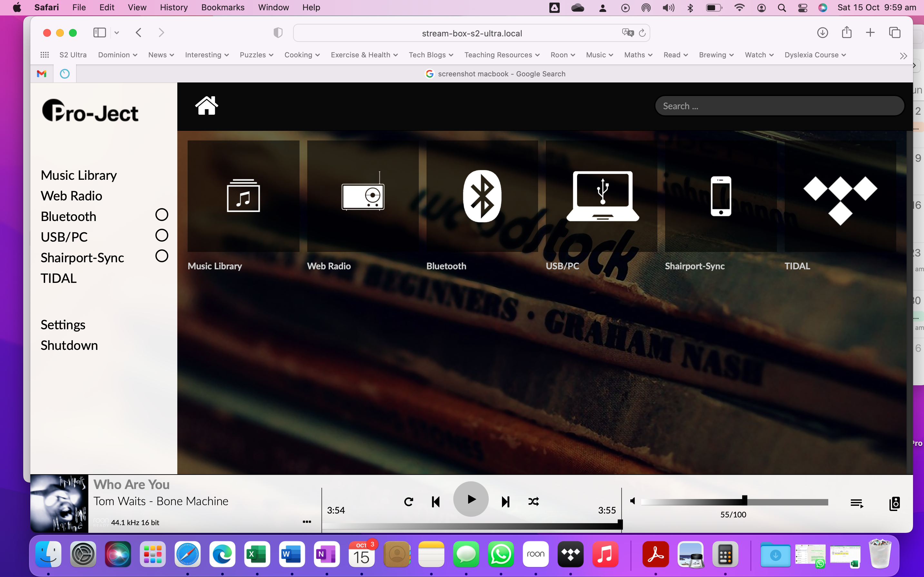This screenshot has width=924, height=577.
Task: Toggle shuffle mode
Action: coord(533,501)
